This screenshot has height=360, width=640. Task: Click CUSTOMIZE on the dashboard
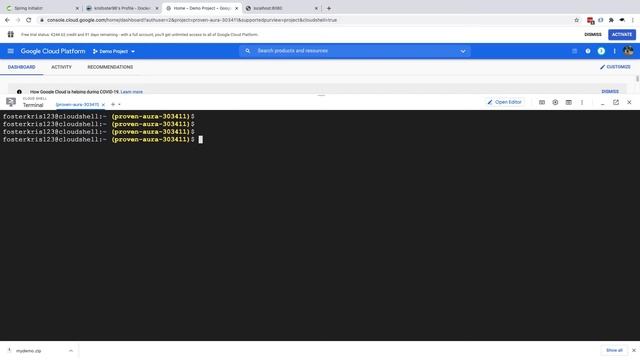pos(615,67)
